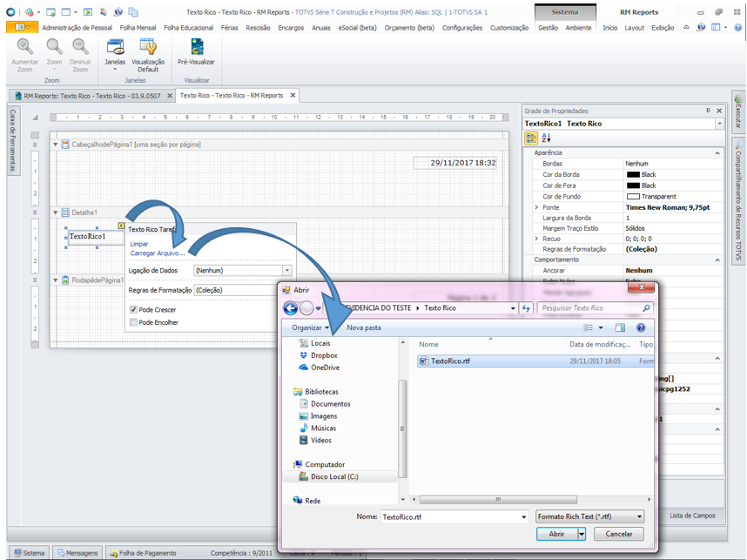Open the application menu orange button

tap(22, 27)
